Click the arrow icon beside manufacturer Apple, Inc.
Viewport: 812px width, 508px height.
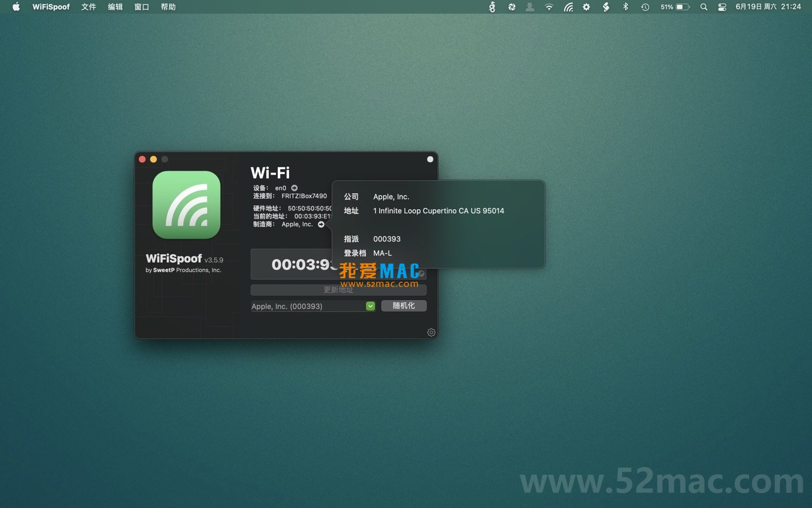point(321,225)
